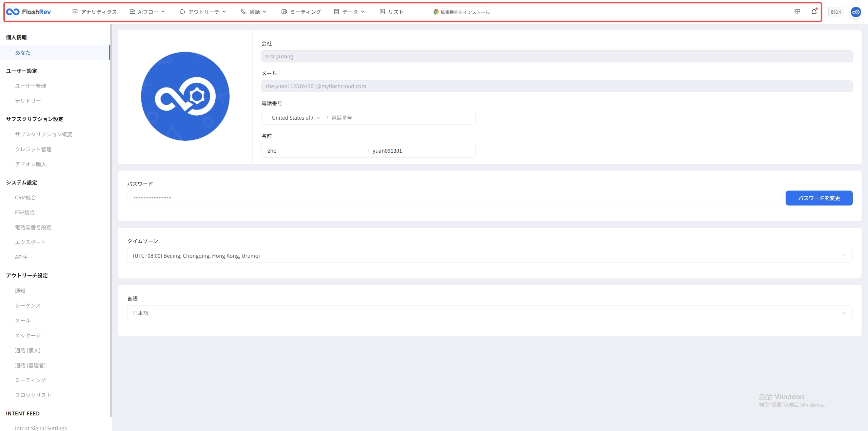The image size is (868, 431).
Task: Click the 電話番号 input field
Action: (x=400, y=118)
